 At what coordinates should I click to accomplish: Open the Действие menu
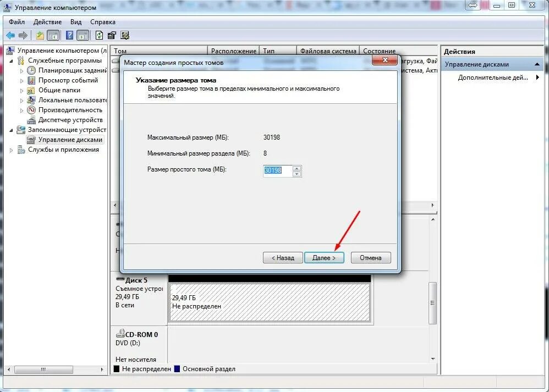[x=47, y=21]
